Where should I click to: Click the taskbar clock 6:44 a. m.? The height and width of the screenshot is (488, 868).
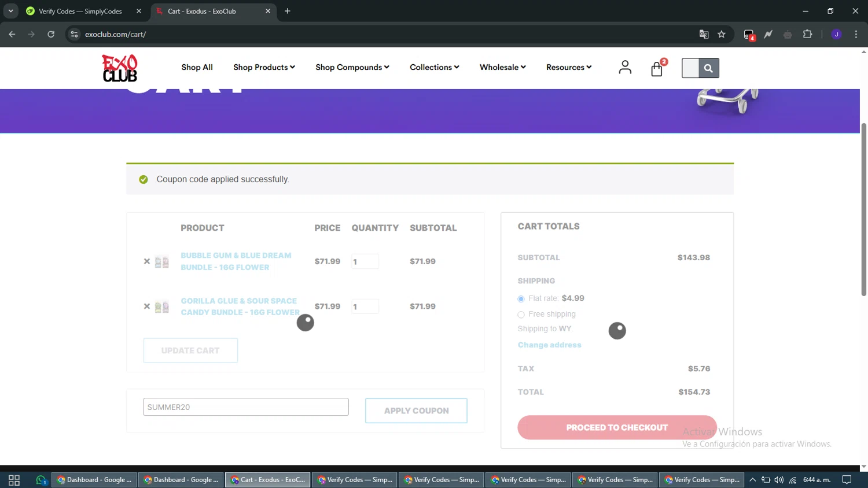pos(816,480)
